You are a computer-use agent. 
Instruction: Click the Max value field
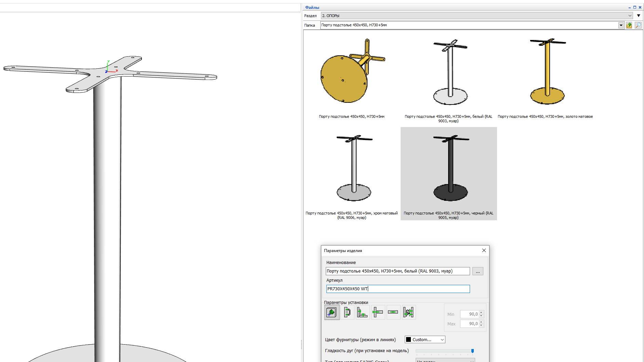tap(470, 324)
